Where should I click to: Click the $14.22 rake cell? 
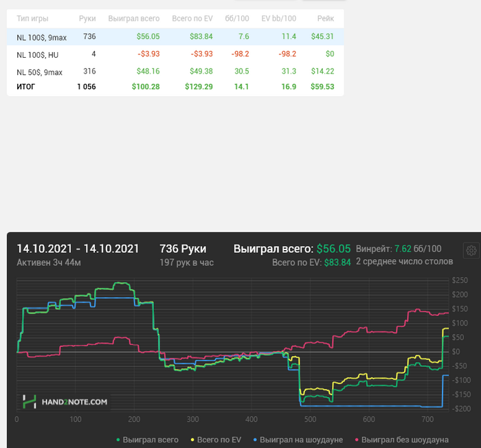pyautogui.click(x=322, y=71)
